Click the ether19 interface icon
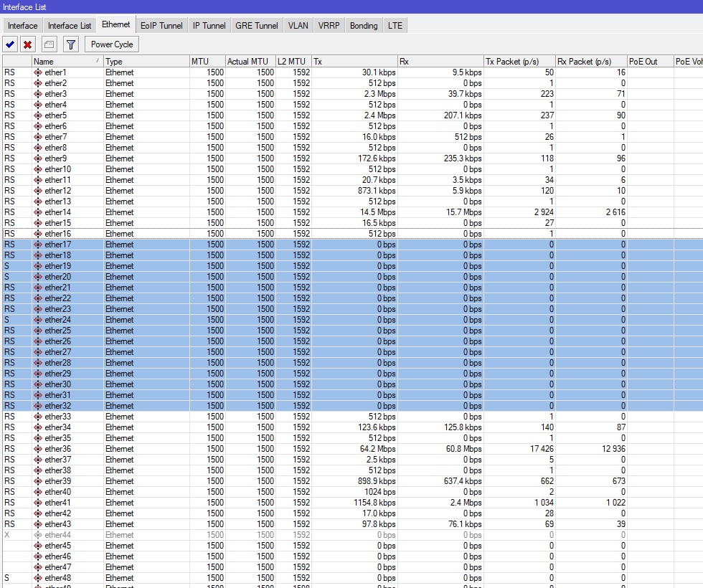 click(38, 266)
